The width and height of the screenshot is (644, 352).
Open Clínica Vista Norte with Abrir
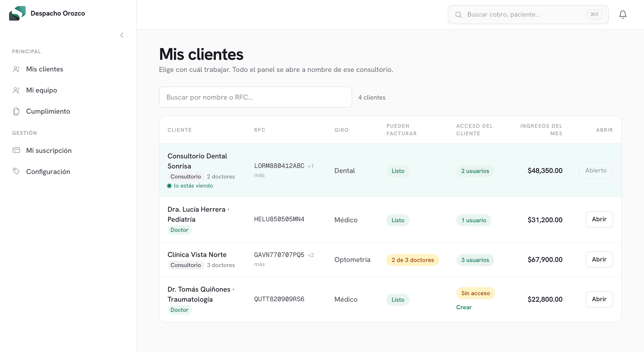tap(599, 259)
